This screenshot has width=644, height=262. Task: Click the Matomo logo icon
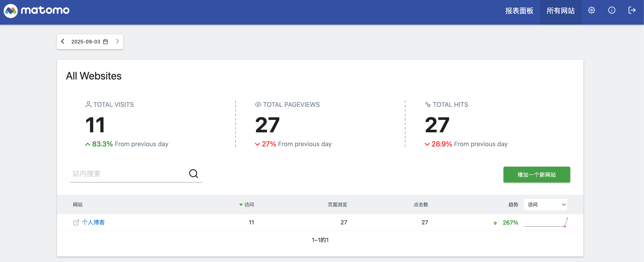tap(11, 11)
